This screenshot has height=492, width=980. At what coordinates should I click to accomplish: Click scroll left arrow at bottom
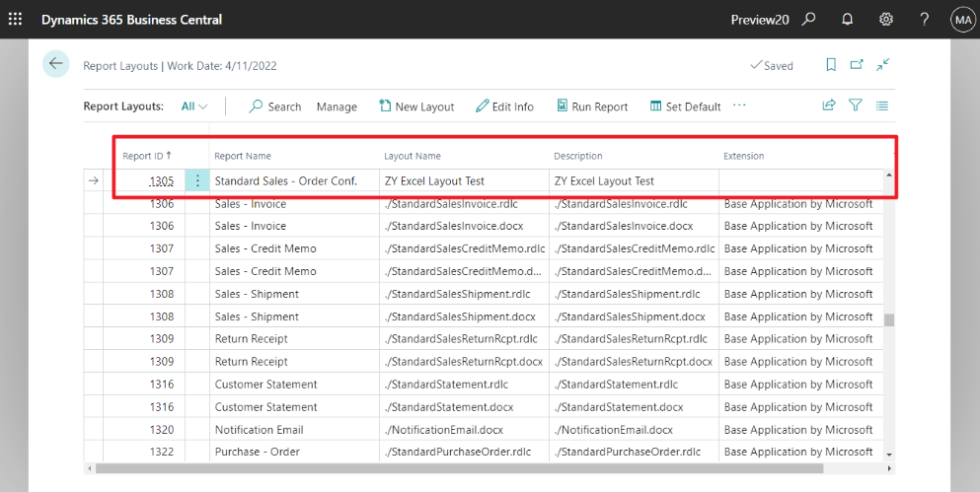point(90,468)
